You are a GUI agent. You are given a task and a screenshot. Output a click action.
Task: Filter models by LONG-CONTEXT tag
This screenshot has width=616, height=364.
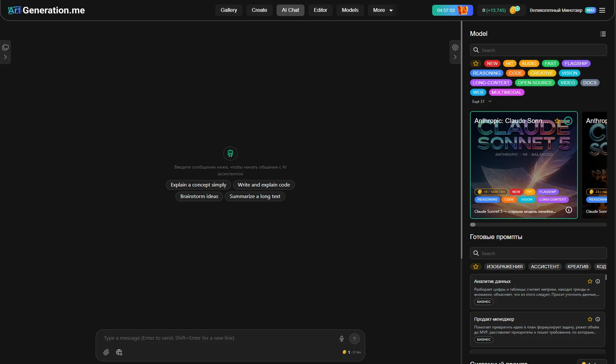(x=491, y=83)
